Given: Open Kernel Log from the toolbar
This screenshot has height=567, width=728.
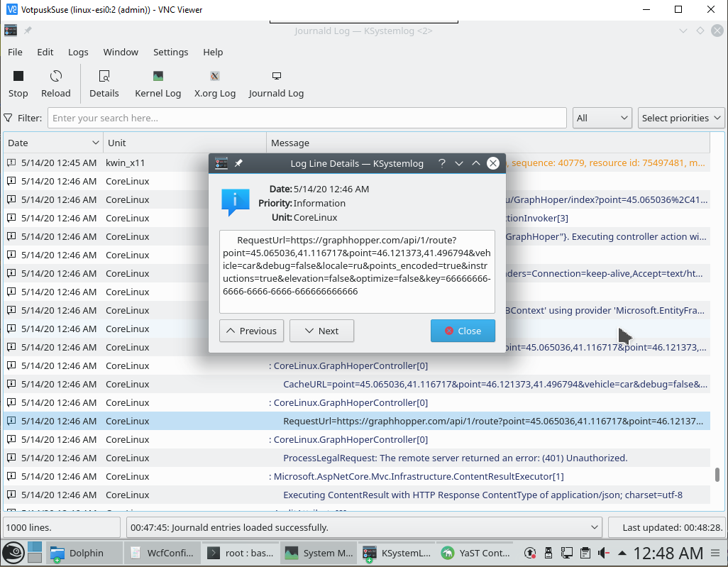Looking at the screenshot, I should click(158, 84).
